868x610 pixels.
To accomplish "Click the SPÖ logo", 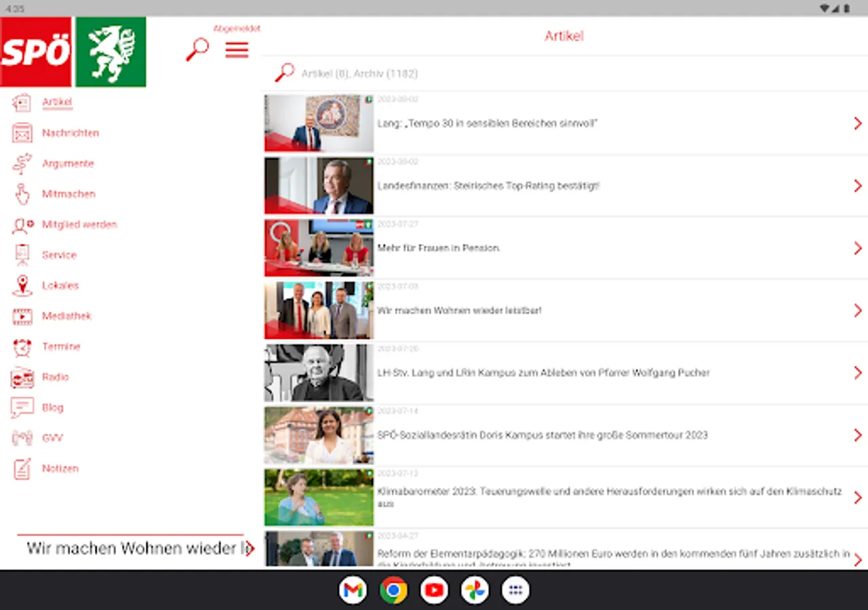I will (x=36, y=52).
